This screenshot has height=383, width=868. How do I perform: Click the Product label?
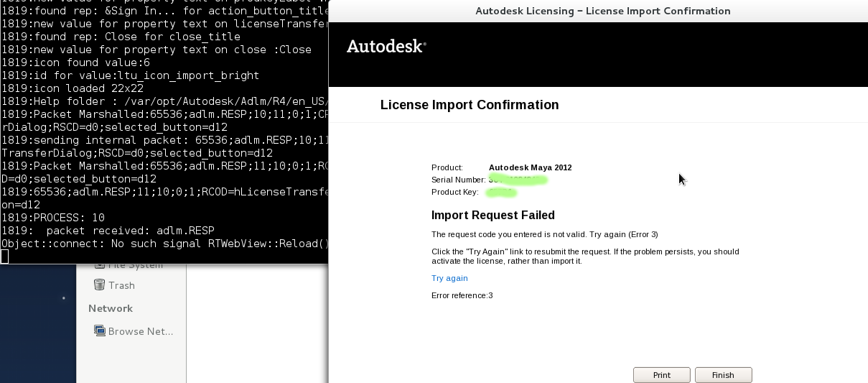point(447,167)
